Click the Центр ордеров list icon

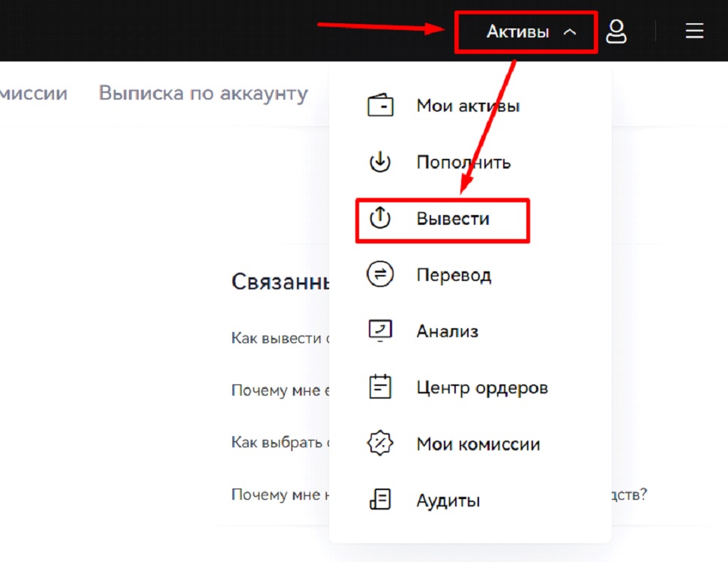(x=380, y=387)
